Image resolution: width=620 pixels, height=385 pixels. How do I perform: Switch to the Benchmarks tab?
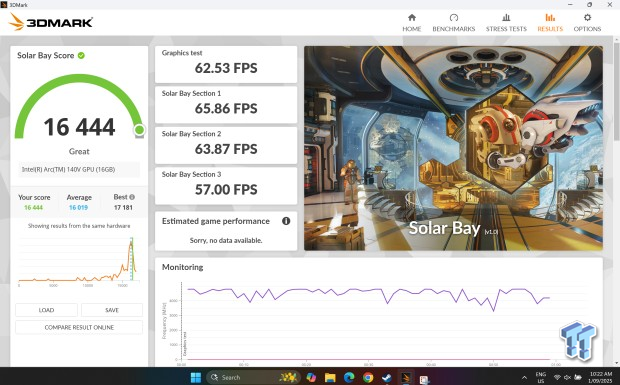click(454, 23)
